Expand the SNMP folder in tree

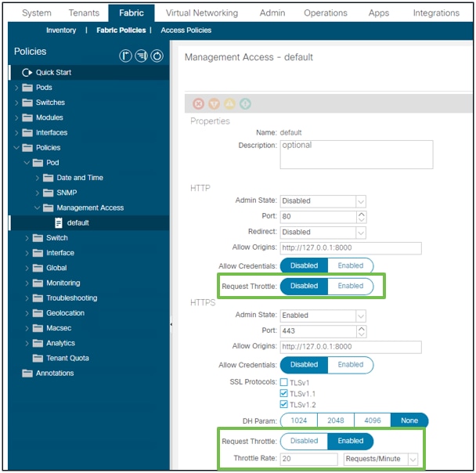(x=37, y=193)
